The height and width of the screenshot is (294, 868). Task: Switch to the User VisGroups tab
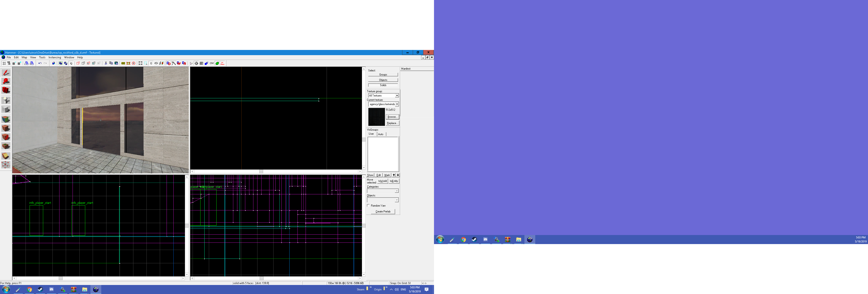pyautogui.click(x=371, y=134)
